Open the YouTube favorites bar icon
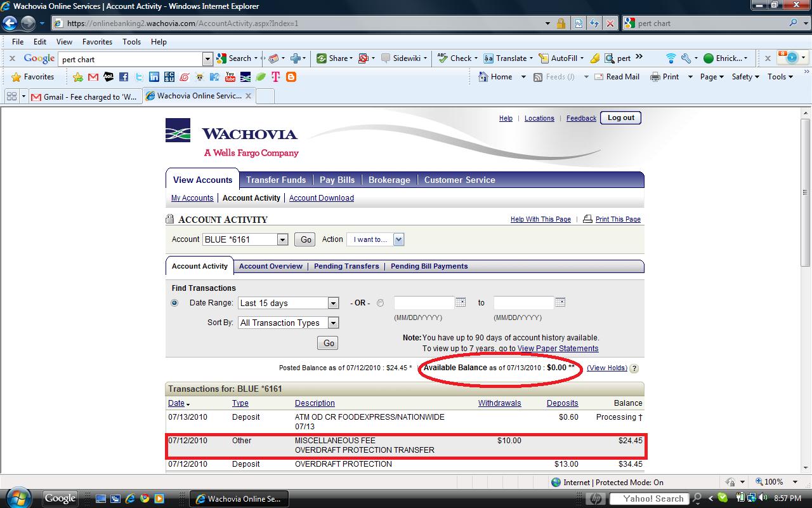The width and height of the screenshot is (812, 508). pos(230,77)
